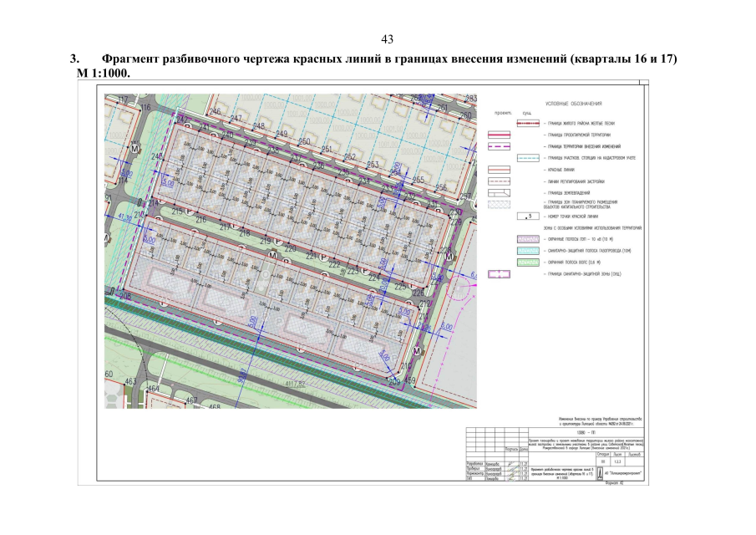Click the heading 'Фрагмент разбивочного чертежа красных линий'

[x=241, y=59]
